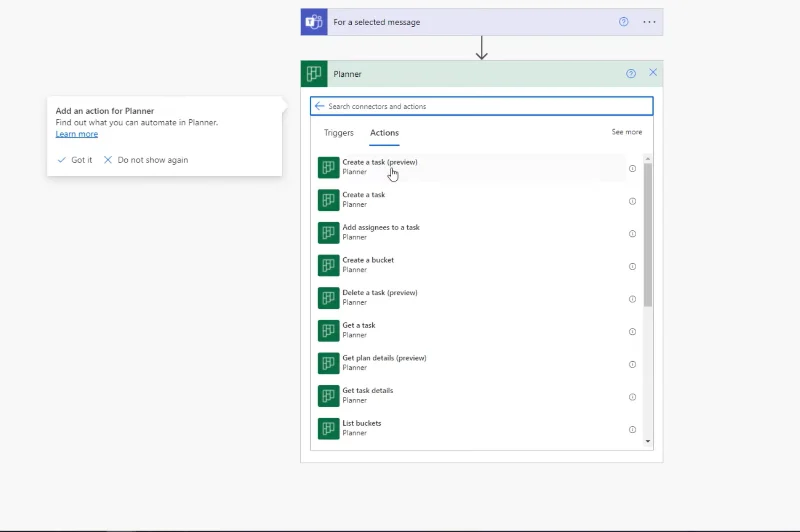The height and width of the screenshot is (532, 800).
Task: Click the See more link
Action: (x=627, y=132)
